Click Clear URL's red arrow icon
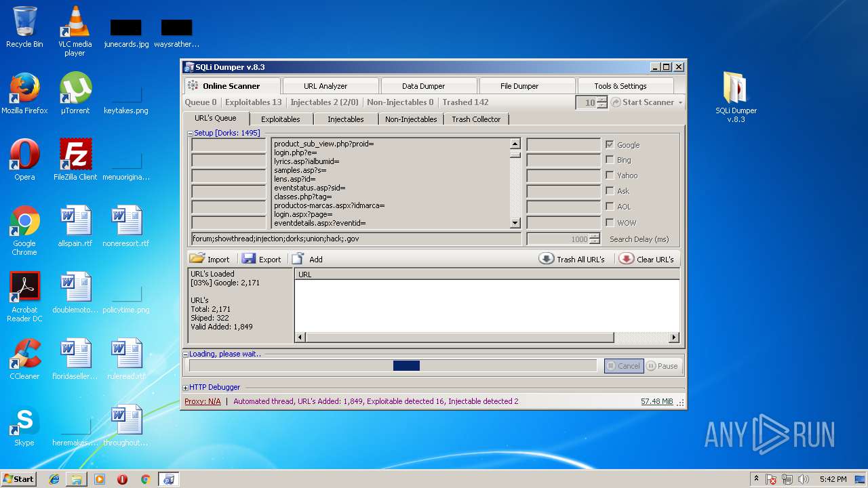Image resolution: width=868 pixels, height=488 pixels. pos(626,259)
